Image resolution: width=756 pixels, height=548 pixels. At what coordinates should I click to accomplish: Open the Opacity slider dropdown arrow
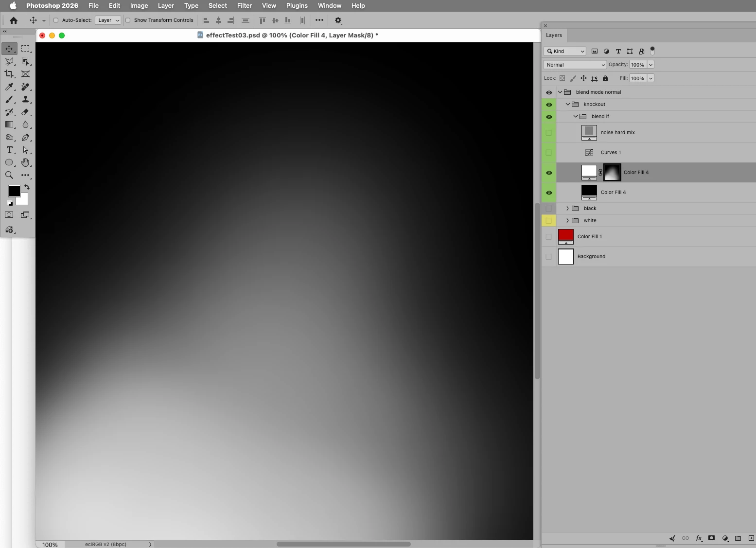tap(651, 65)
